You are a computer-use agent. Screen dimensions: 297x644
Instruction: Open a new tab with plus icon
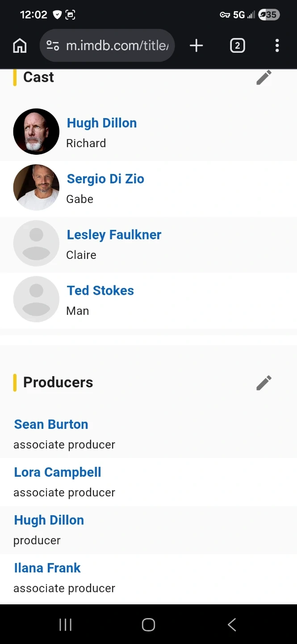(196, 46)
